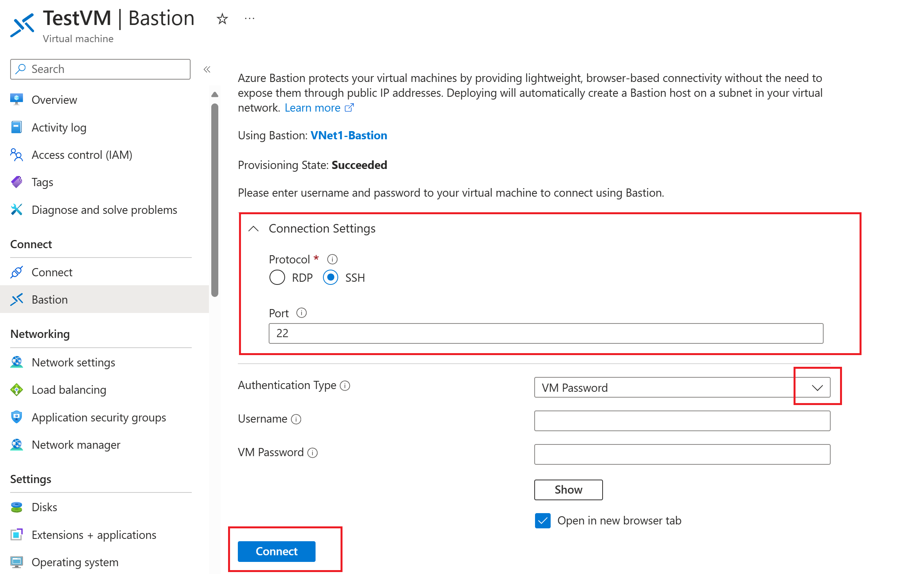Open the Tags menu item

pos(41,182)
